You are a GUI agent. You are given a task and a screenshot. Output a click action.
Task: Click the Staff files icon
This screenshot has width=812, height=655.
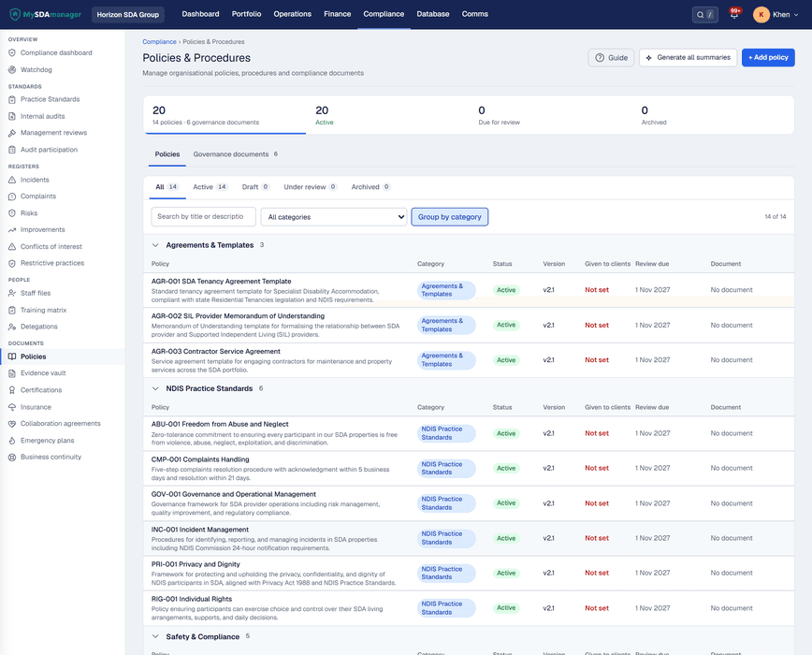pos(12,293)
